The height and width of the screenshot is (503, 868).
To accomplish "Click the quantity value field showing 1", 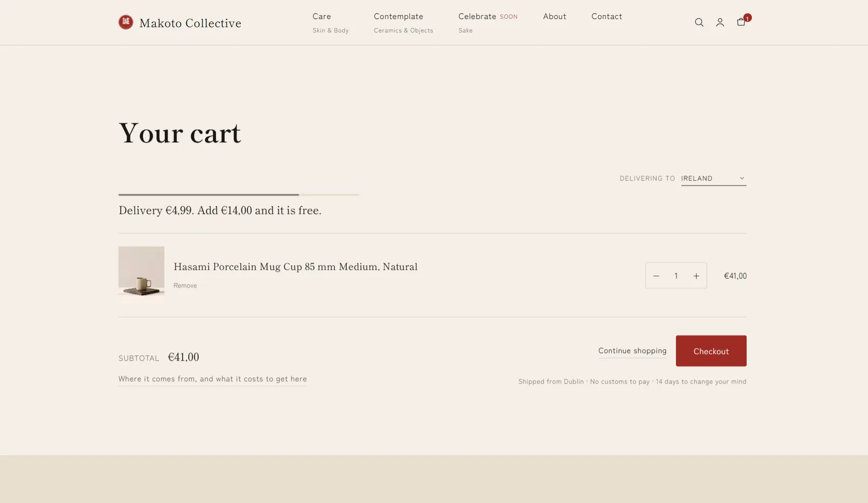I will (676, 276).
